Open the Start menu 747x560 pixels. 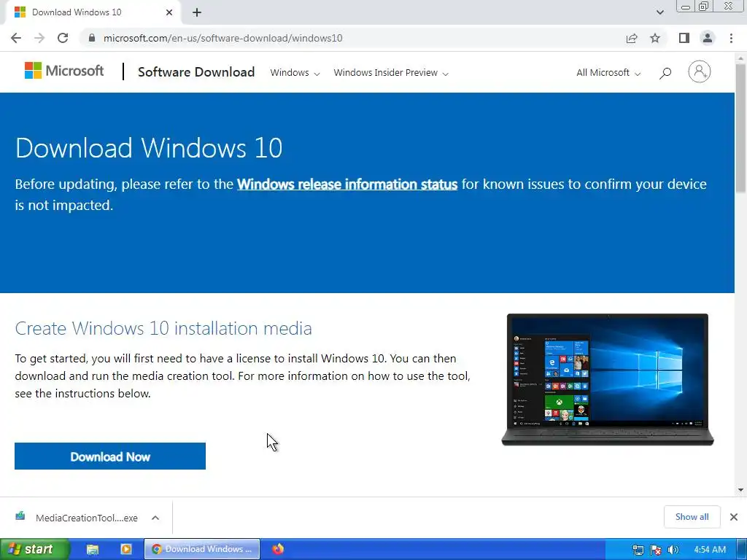[35, 549]
